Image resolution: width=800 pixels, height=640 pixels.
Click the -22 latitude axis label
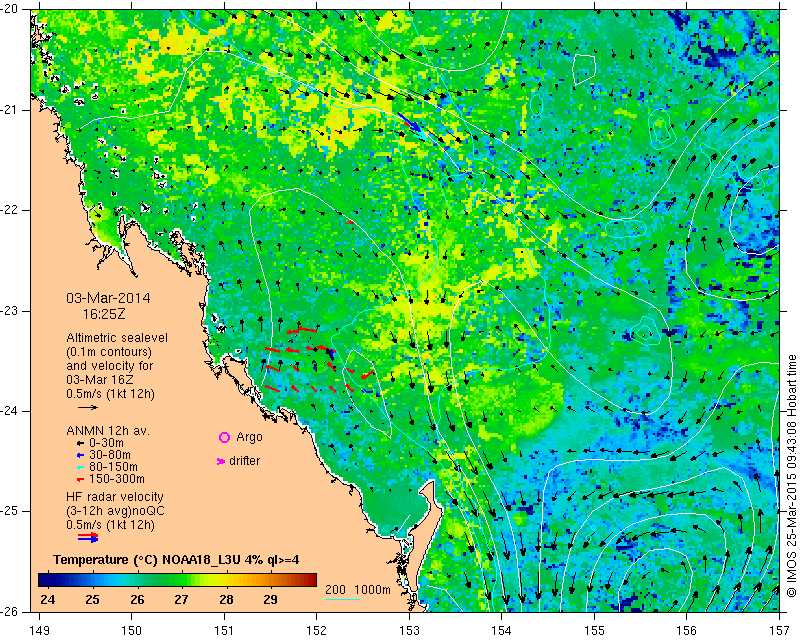(11, 210)
